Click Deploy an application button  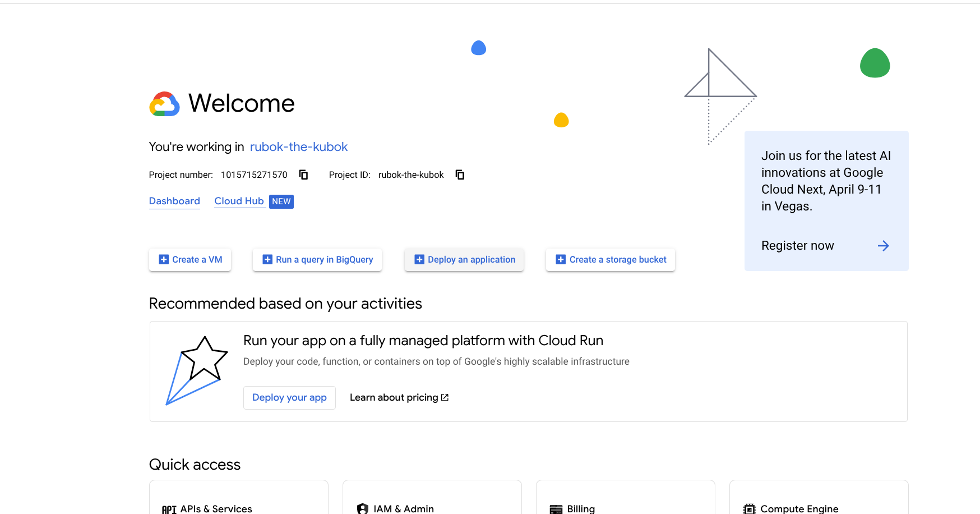coord(464,259)
